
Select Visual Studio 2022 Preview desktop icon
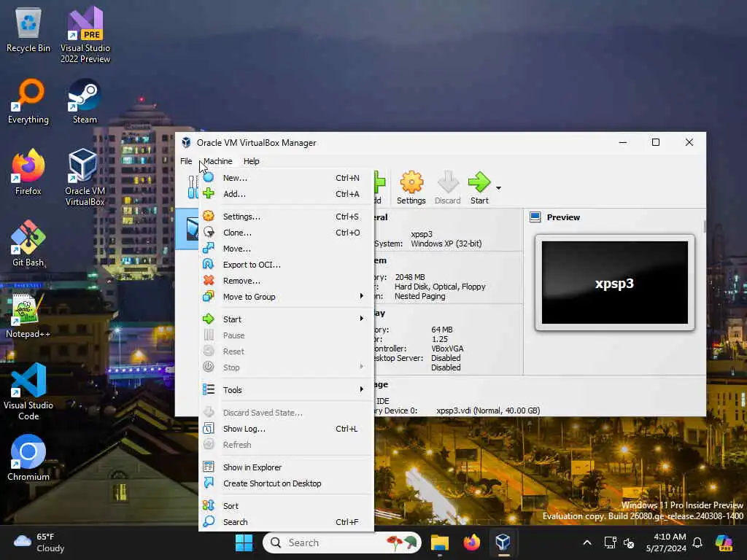85,35
